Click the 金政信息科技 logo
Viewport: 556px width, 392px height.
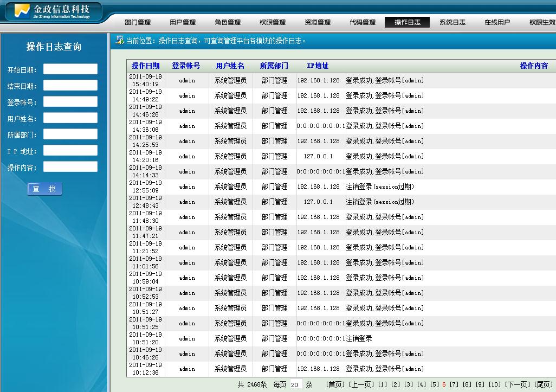[53, 11]
